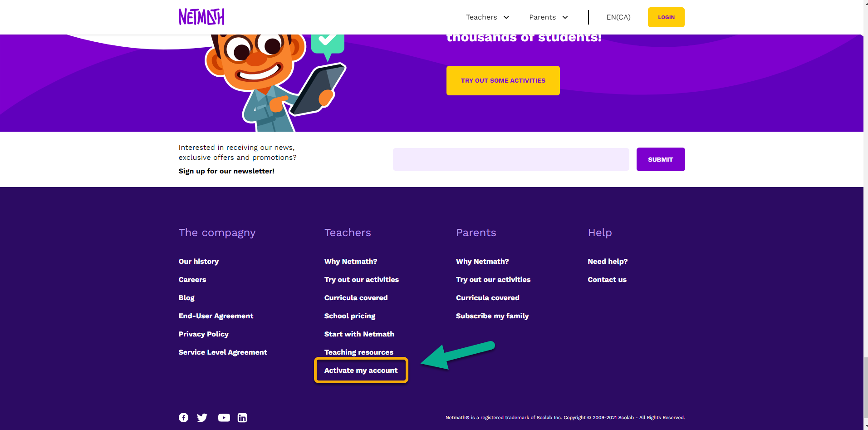Open the Careers link
868x430 pixels.
tap(192, 280)
